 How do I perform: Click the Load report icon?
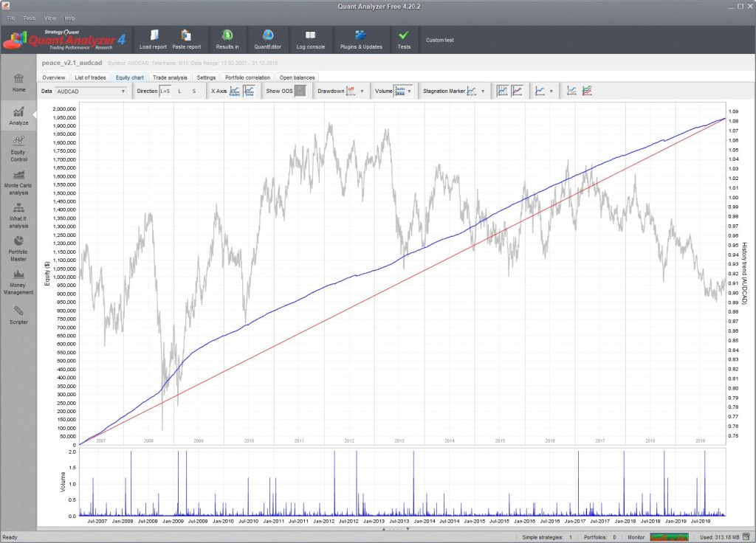154,35
